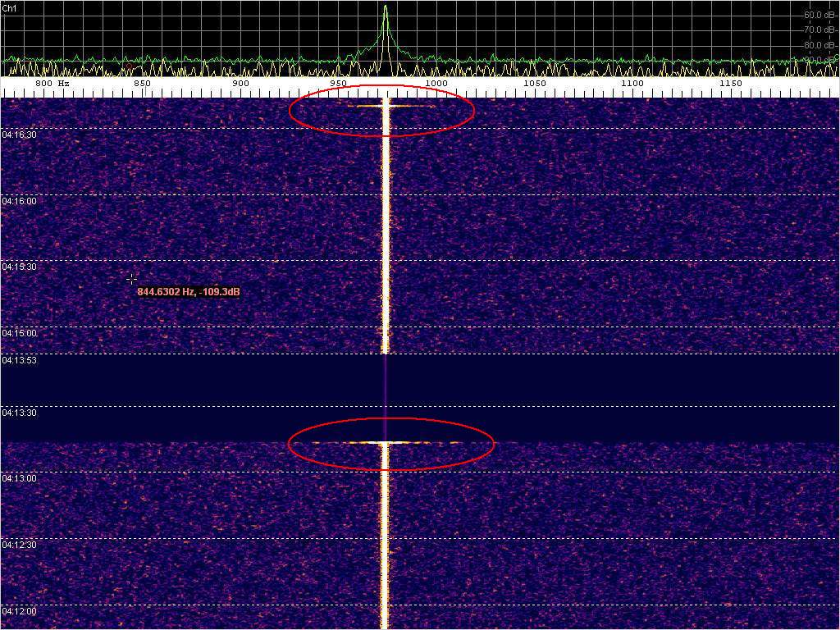Click the 1150 frequency ruler label
The height and width of the screenshot is (630, 840).
pos(730,84)
